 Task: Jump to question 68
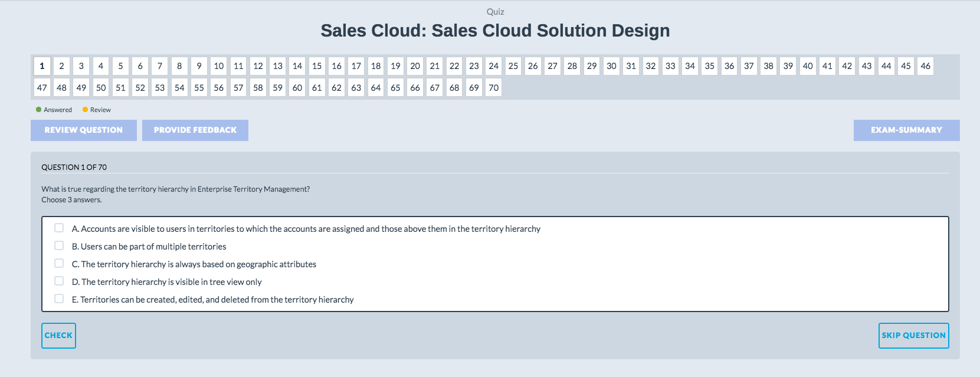(x=454, y=88)
